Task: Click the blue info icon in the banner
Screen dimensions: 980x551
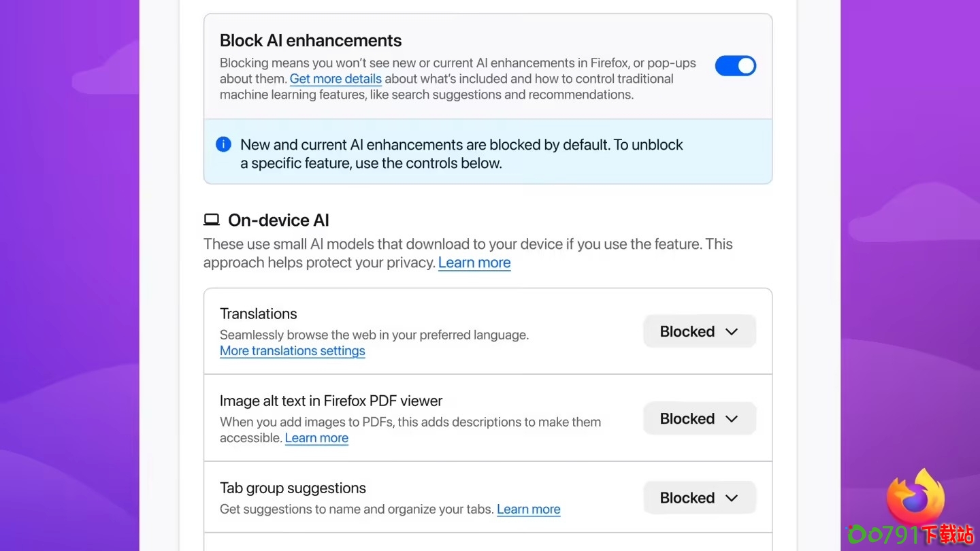Action: tap(223, 144)
